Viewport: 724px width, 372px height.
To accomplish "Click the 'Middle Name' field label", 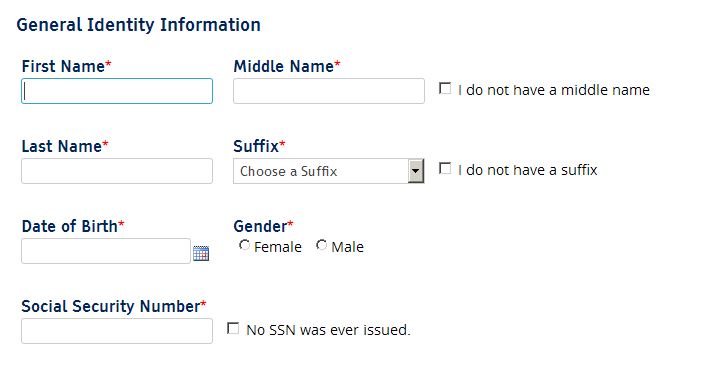I will pos(284,66).
